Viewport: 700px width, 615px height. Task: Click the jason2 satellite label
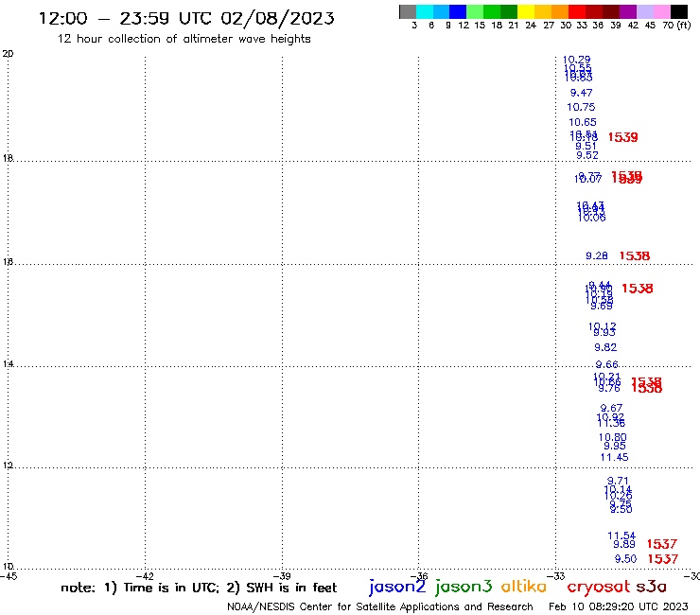pos(397,587)
